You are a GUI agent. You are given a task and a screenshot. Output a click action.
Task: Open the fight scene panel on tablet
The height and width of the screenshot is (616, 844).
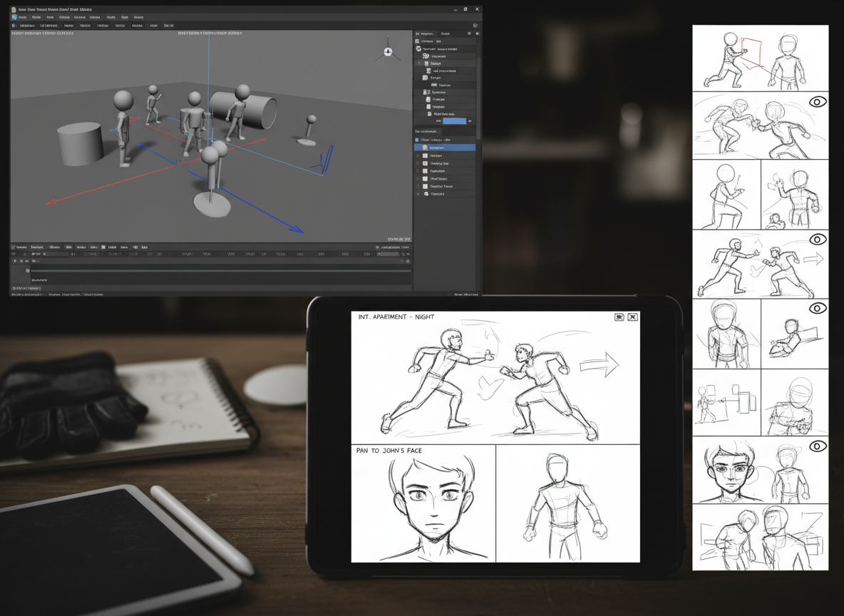point(495,377)
